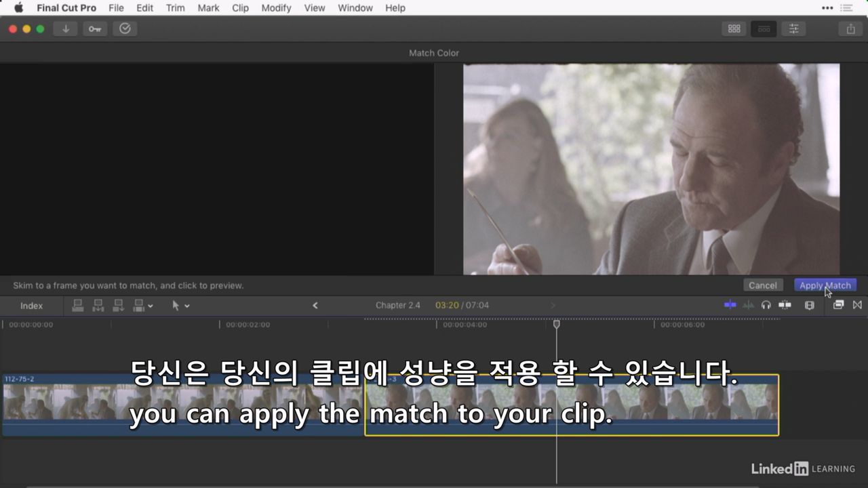Viewport: 868px width, 488px height.
Task: Select the yellow-outlined timeline clip
Action: point(572,405)
